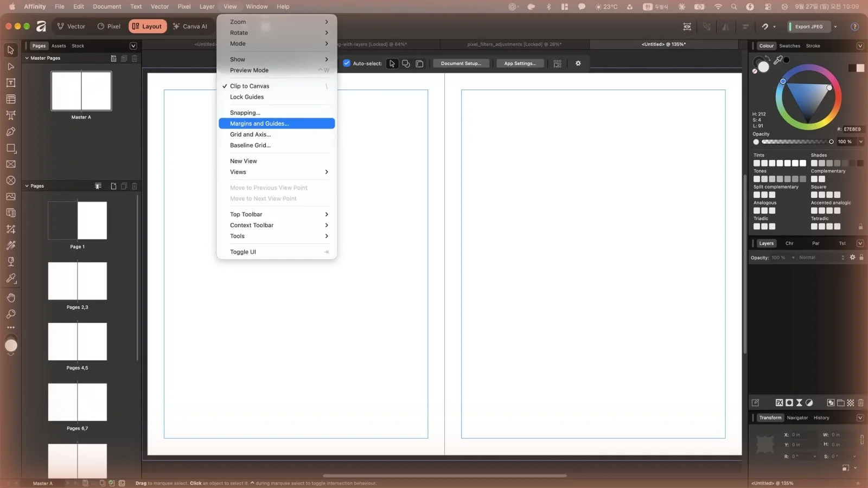The image size is (868, 488).
Task: Add a new page in Pages section
Action: point(113,186)
